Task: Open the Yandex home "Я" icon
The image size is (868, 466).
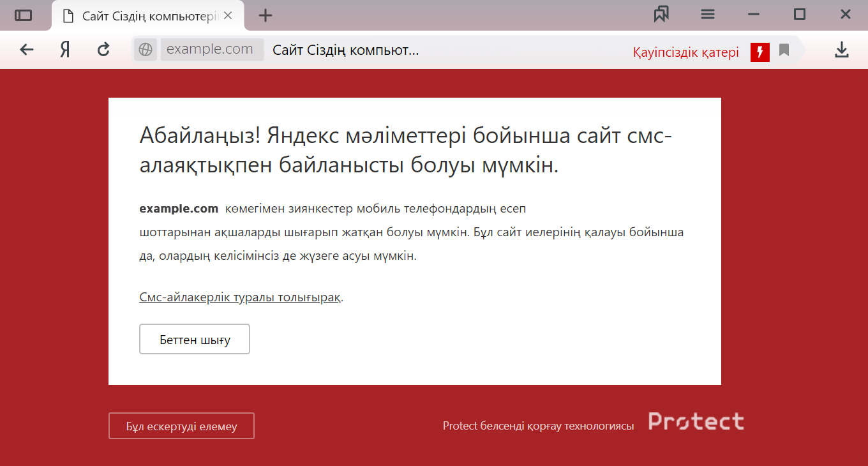Action: (x=64, y=50)
